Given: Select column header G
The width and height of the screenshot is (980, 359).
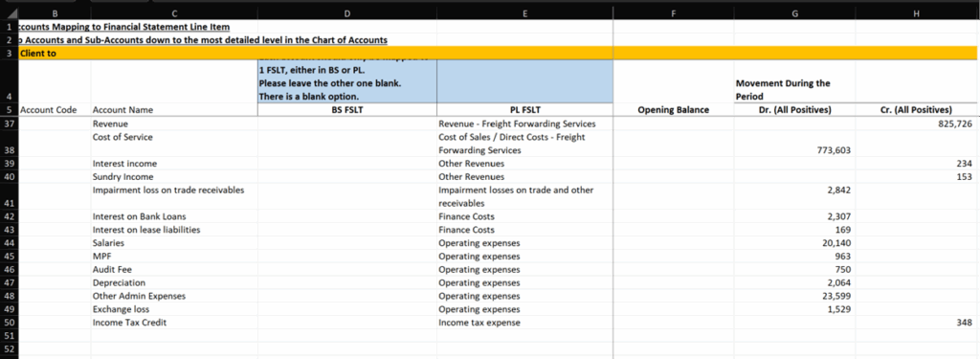Looking at the screenshot, I should pyautogui.click(x=793, y=12).
